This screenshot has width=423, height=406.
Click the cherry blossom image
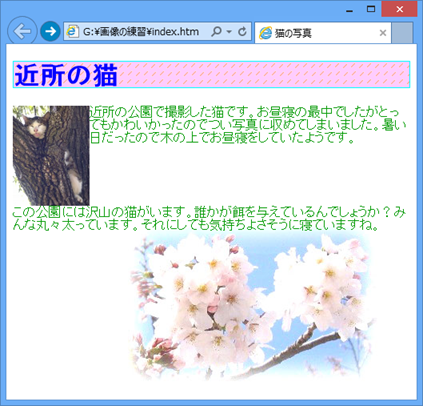coord(252,307)
